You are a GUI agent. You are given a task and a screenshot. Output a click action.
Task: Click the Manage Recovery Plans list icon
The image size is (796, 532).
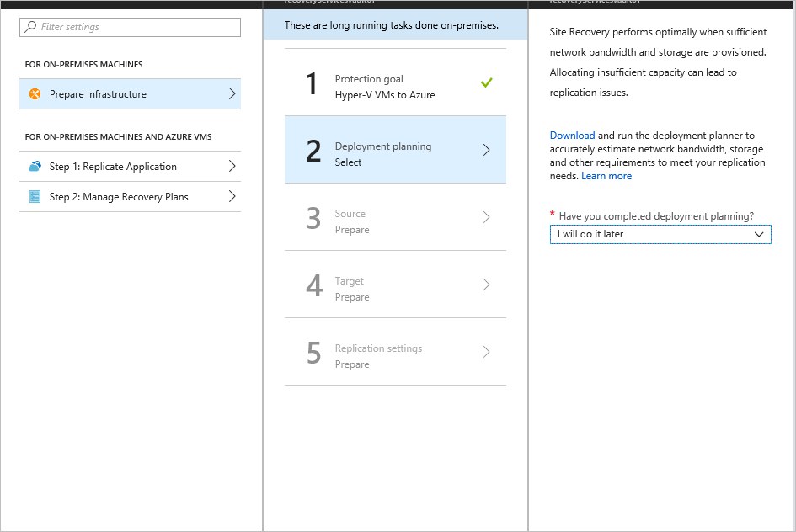[35, 197]
